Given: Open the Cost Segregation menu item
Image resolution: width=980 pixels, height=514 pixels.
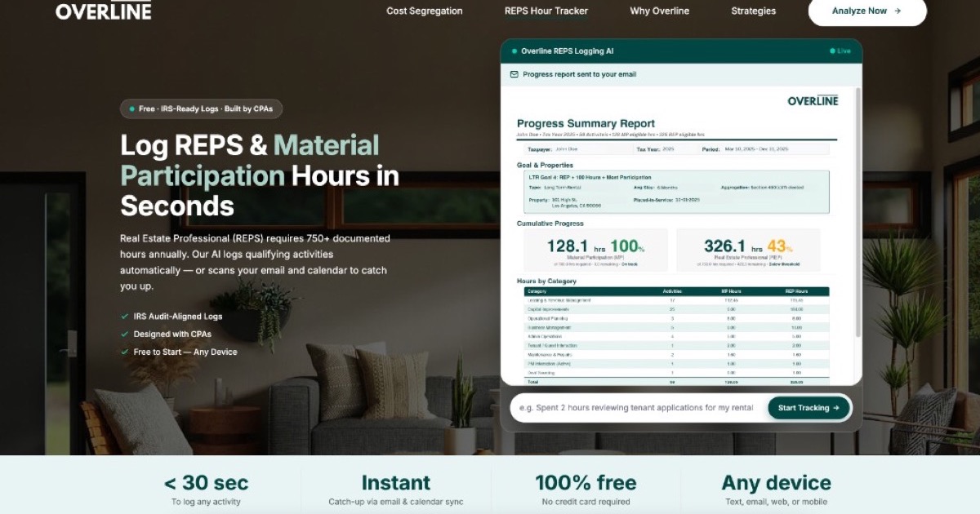Looking at the screenshot, I should pos(425,11).
